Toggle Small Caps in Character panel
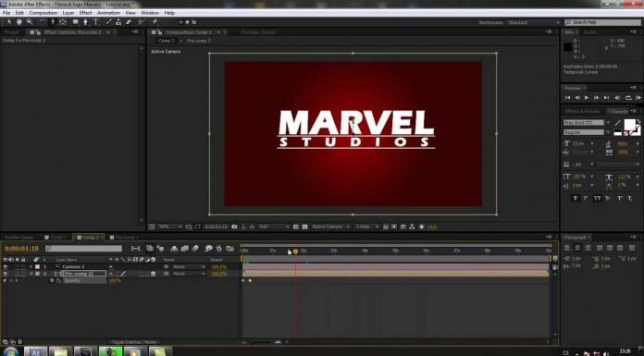Screen dimensions: 644x356 point(608,198)
